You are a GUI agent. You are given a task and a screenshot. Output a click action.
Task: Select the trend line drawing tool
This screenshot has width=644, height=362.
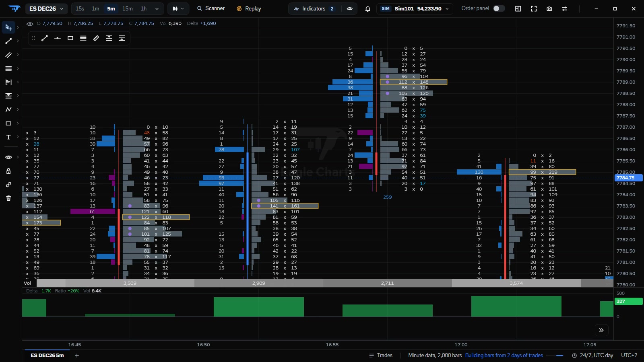[8, 41]
